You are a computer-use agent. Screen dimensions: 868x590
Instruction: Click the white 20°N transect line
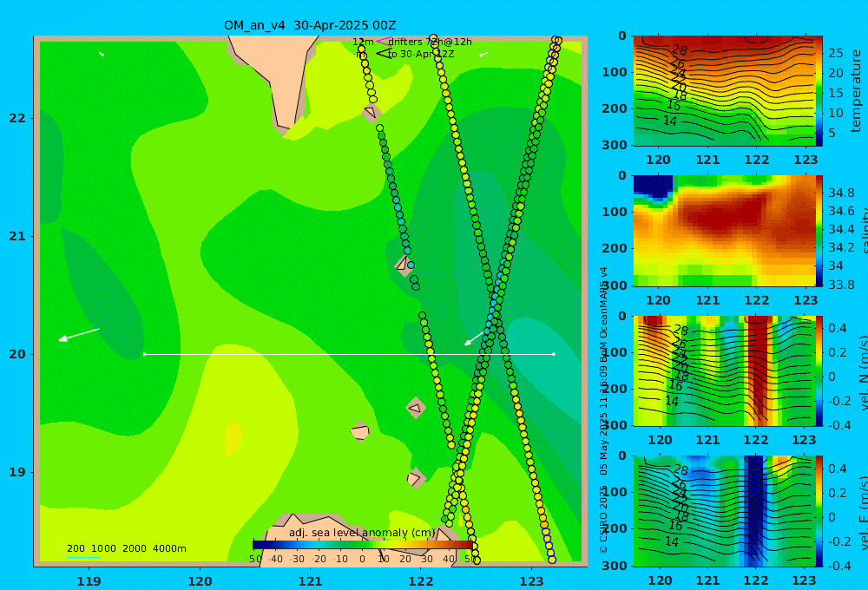(x=349, y=354)
